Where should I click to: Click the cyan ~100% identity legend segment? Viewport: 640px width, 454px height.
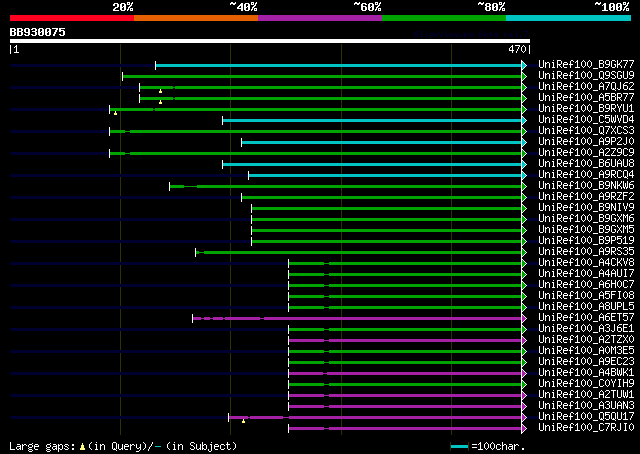(569, 18)
